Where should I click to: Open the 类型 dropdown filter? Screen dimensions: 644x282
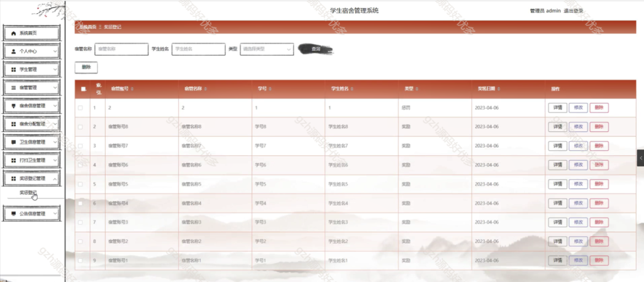click(267, 49)
